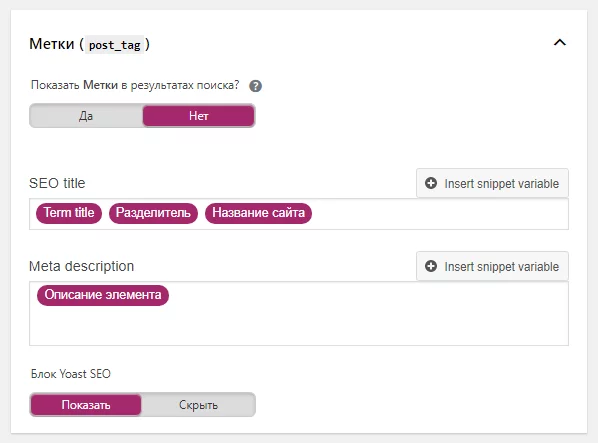Click the Разделитель variable tag
The width and height of the screenshot is (598, 443).
coord(153,213)
